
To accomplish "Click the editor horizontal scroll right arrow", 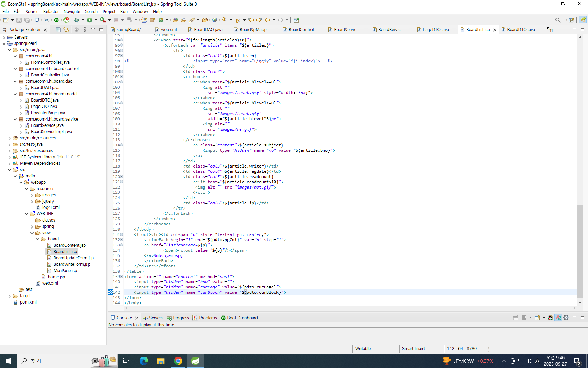I will click(x=574, y=308).
